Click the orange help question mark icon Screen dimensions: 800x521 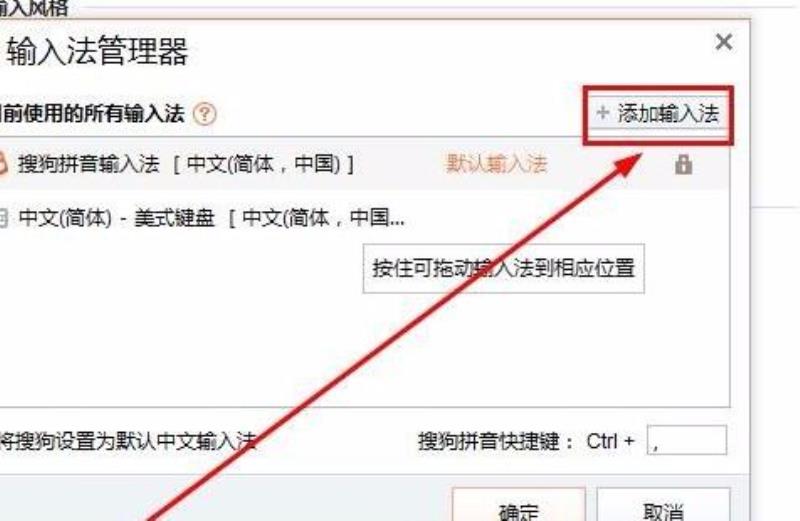pos(205,114)
